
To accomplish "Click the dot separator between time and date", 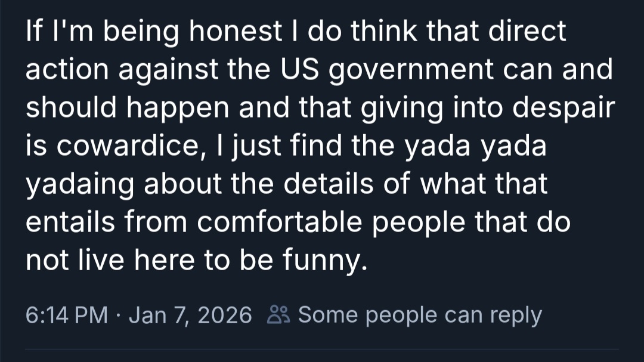I will (x=119, y=314).
